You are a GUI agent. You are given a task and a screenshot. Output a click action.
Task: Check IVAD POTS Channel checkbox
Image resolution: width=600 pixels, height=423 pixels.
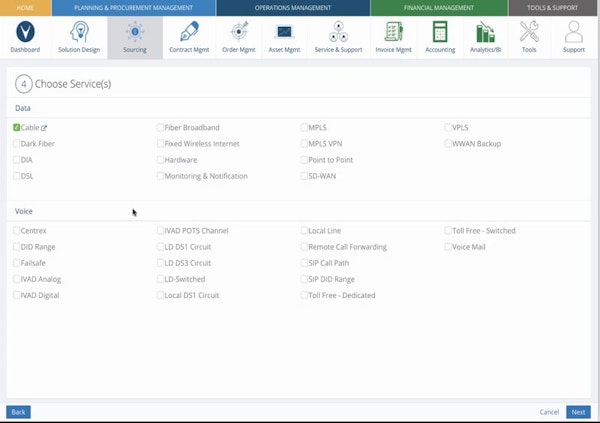[160, 230]
